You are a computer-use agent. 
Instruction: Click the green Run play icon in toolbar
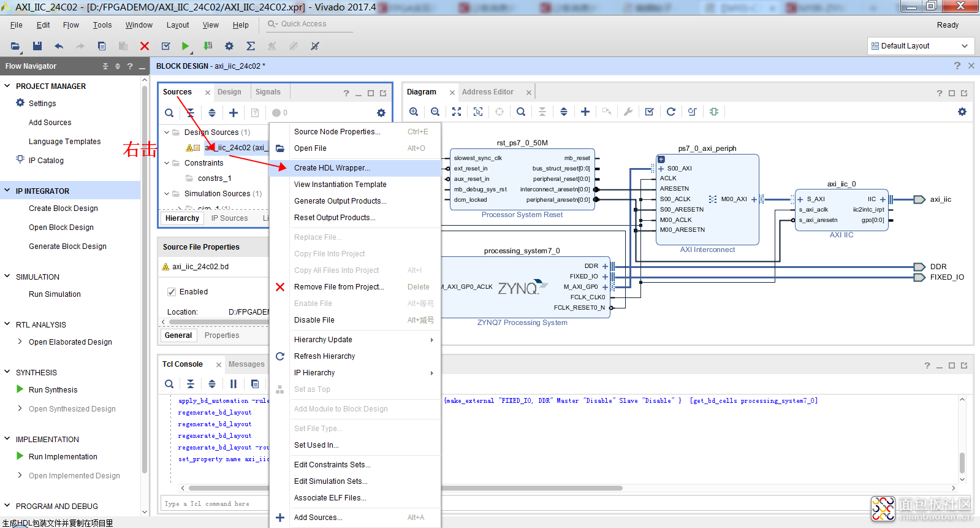186,46
